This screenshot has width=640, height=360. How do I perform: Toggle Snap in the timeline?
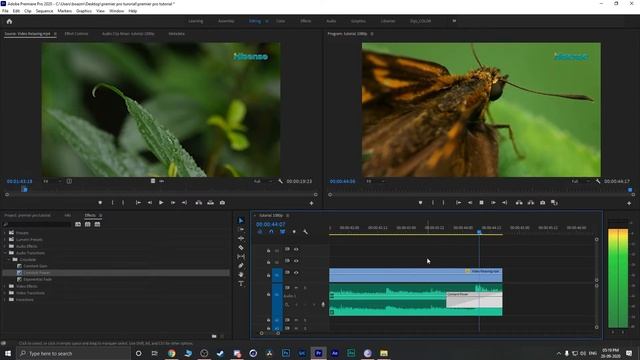click(x=271, y=232)
